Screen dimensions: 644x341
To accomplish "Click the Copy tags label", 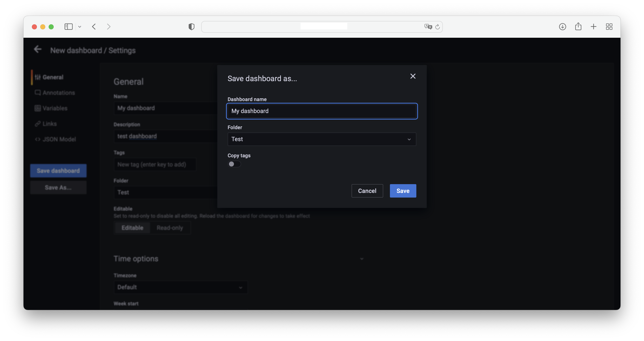I will [239, 155].
